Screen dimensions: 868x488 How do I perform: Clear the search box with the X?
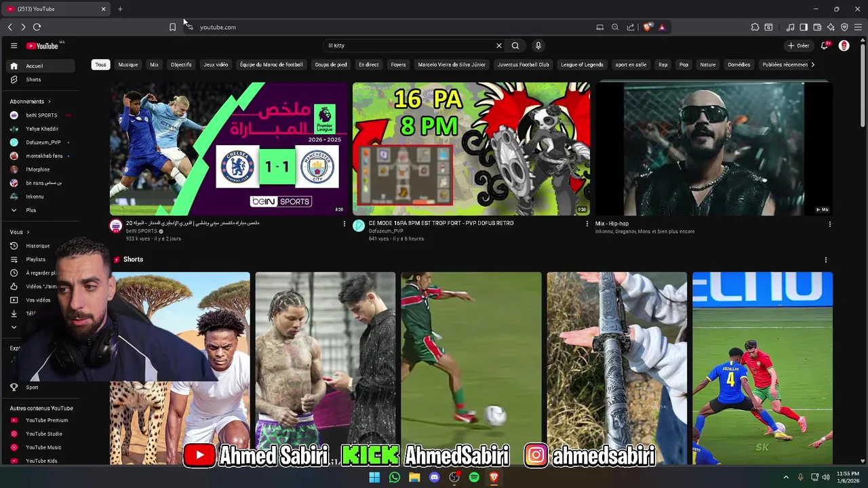pyautogui.click(x=499, y=45)
